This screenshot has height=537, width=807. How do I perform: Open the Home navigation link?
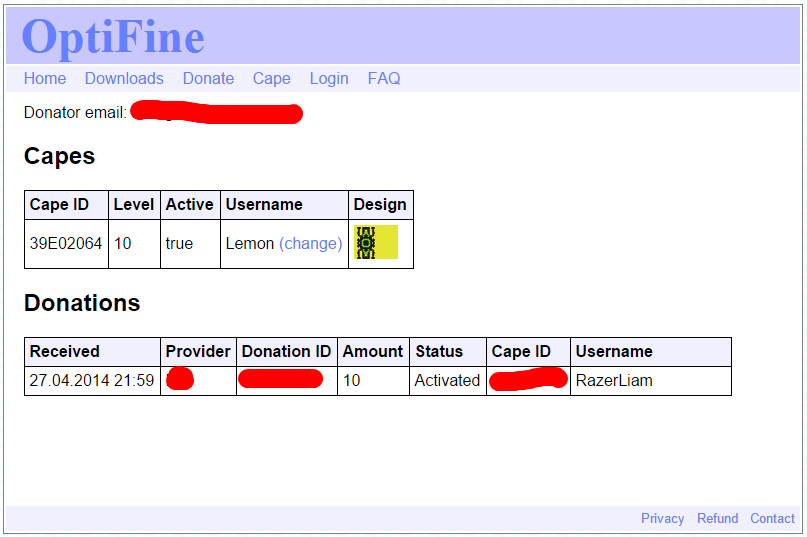tap(45, 78)
